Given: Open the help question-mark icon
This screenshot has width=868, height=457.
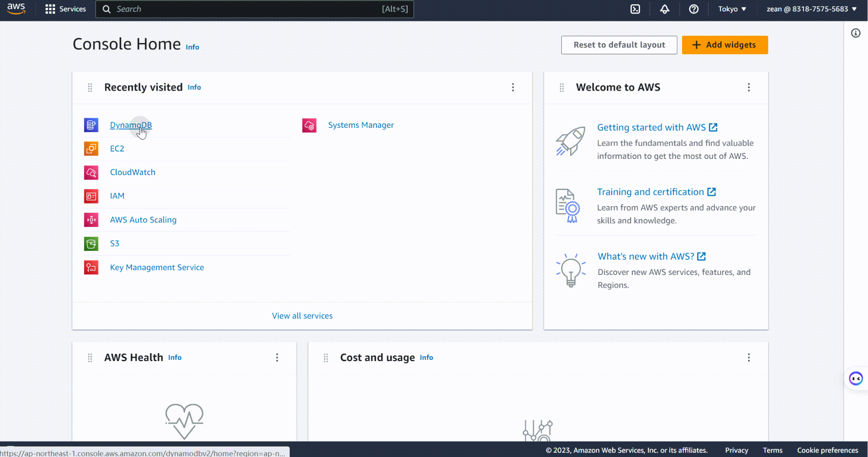Looking at the screenshot, I should [x=693, y=9].
